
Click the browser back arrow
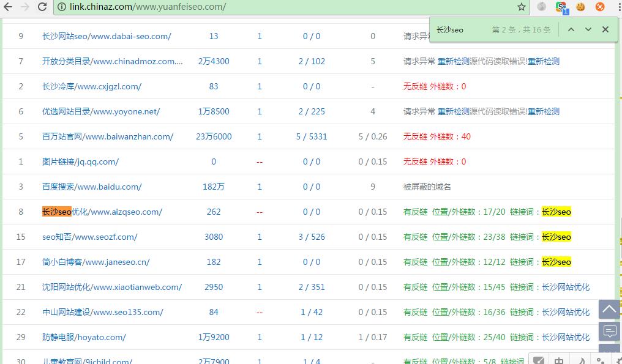point(8,7)
